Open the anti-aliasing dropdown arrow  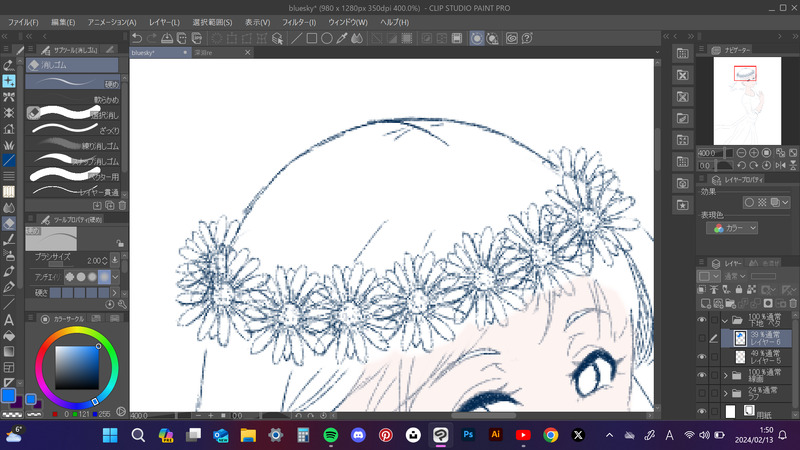point(116,277)
